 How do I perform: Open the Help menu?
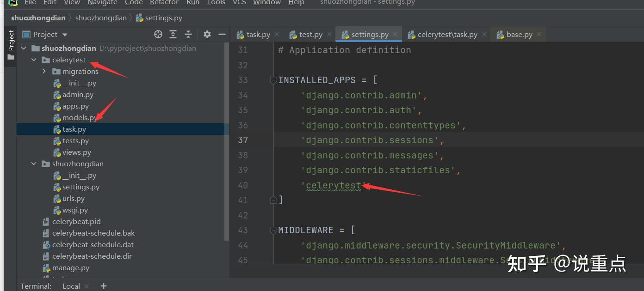pyautogui.click(x=296, y=2)
